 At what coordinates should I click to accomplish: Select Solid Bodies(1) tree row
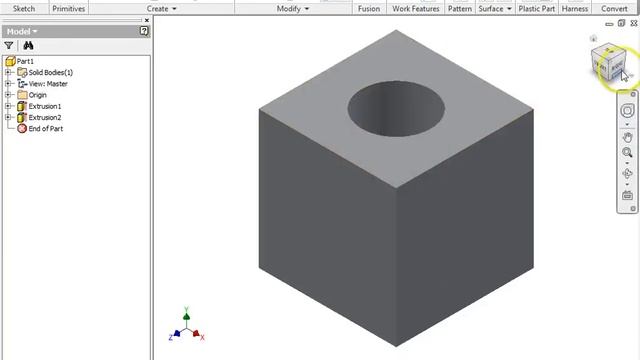[51, 72]
